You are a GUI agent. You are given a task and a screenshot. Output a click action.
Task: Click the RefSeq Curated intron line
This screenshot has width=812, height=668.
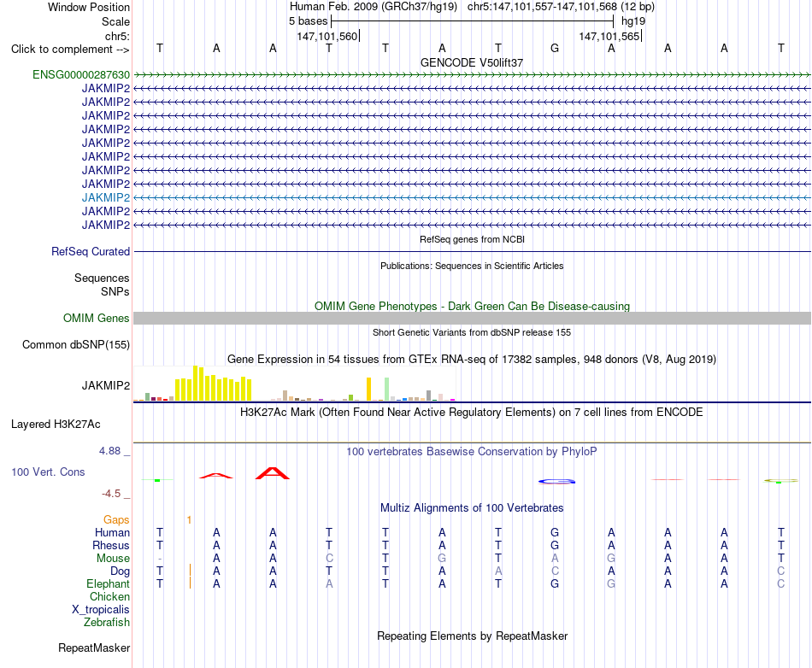coord(472,252)
